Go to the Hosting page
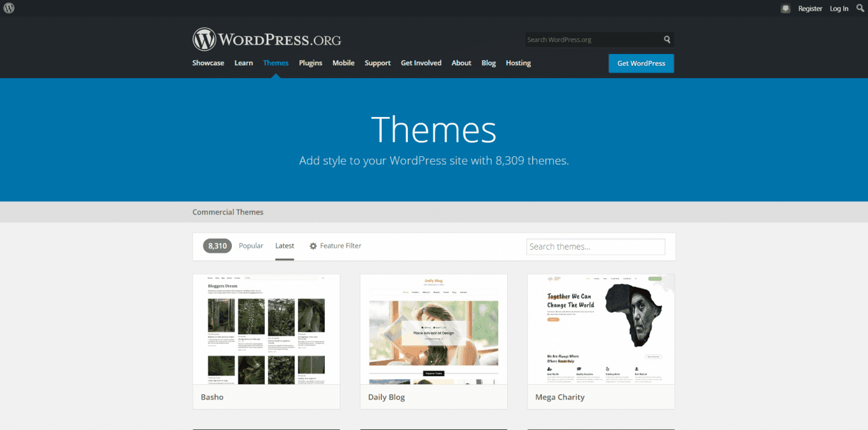Screen dimensions: 868x430 click(x=518, y=63)
